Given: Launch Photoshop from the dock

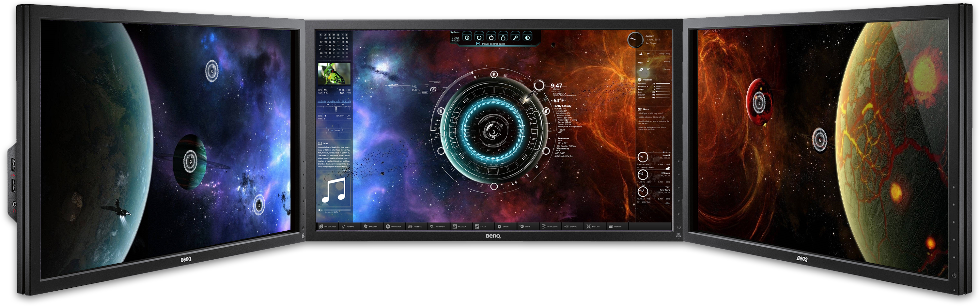Looking at the screenshot, I should (x=394, y=226).
